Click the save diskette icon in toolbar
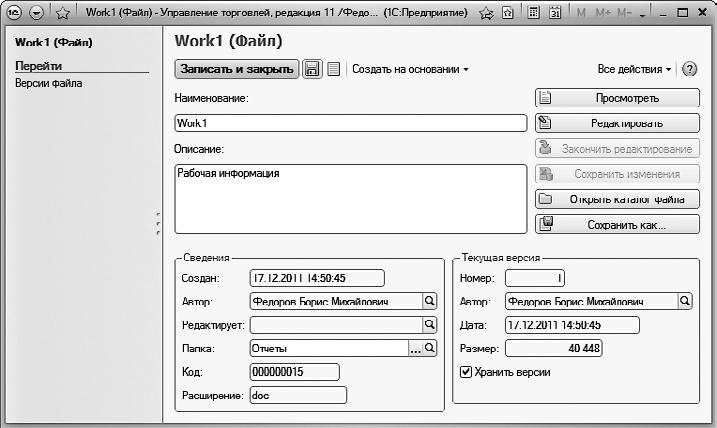 [312, 69]
